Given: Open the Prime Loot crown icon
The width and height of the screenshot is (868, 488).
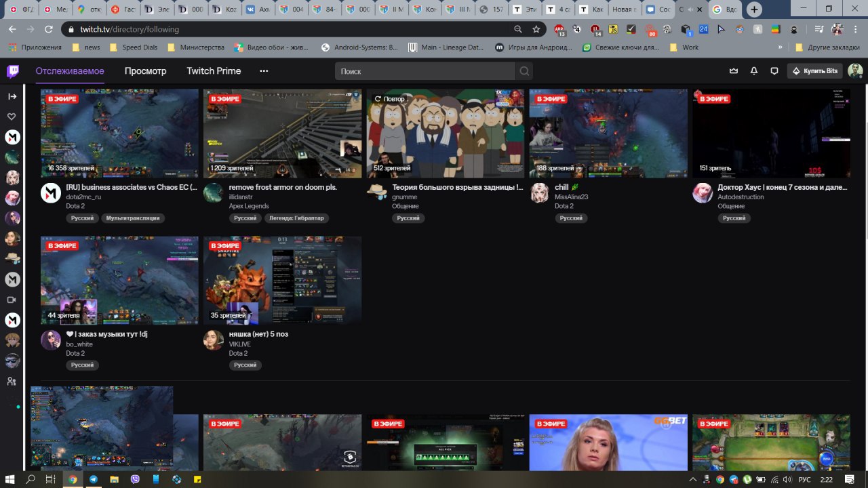Looking at the screenshot, I should [x=733, y=71].
